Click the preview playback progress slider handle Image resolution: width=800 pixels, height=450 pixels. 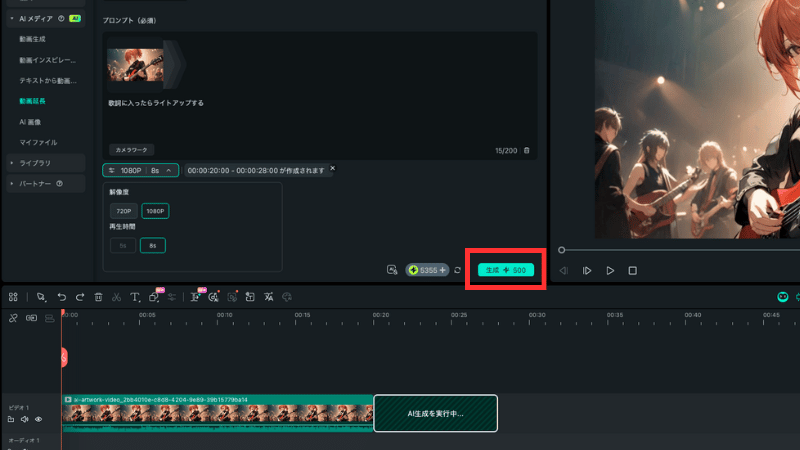(562, 250)
